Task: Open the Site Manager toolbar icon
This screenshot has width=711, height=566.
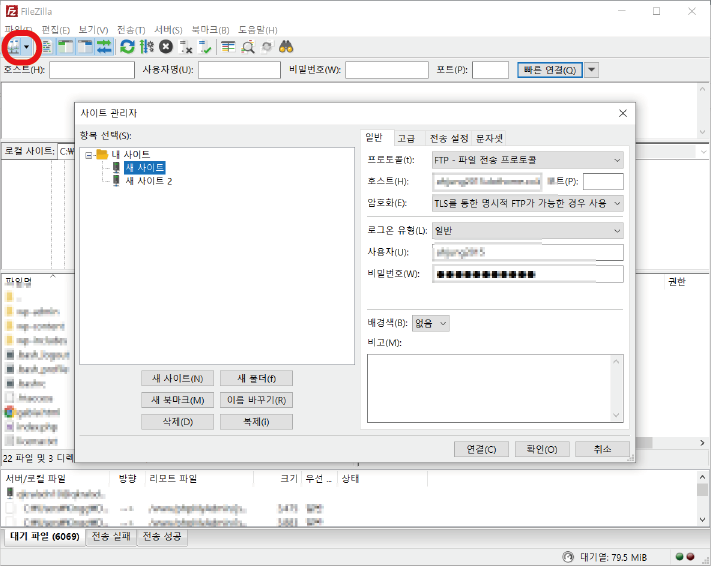Action: [x=14, y=47]
